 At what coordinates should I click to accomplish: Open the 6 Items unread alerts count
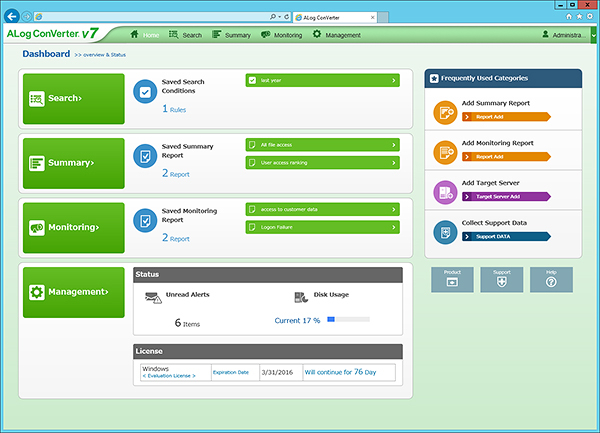point(187,323)
